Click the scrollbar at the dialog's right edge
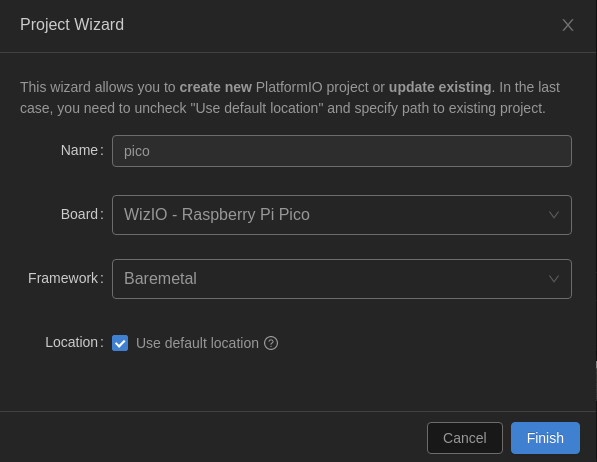Screen dimensions: 597x462 coord(596,381)
